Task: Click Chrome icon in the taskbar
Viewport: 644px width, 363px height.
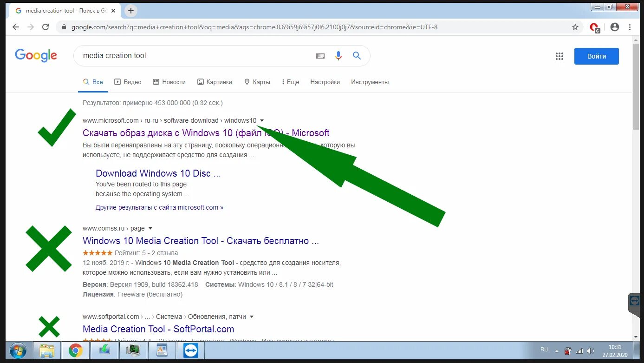Action: click(x=75, y=350)
